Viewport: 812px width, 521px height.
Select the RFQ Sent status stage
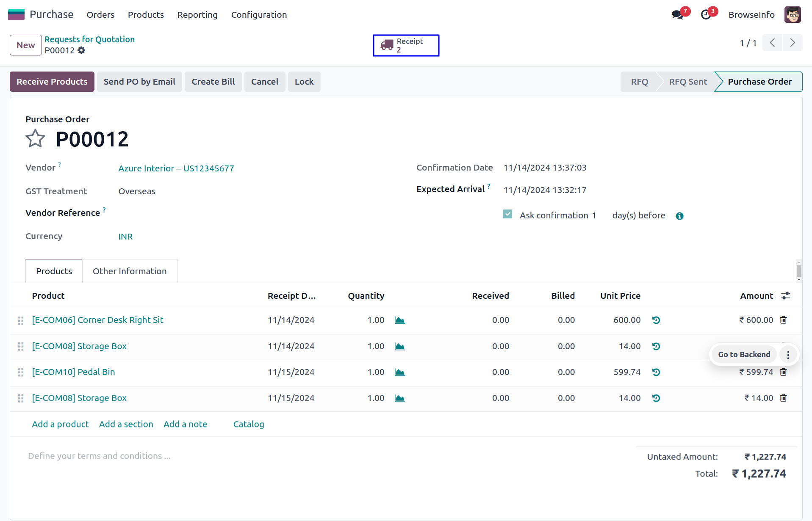[688, 82]
